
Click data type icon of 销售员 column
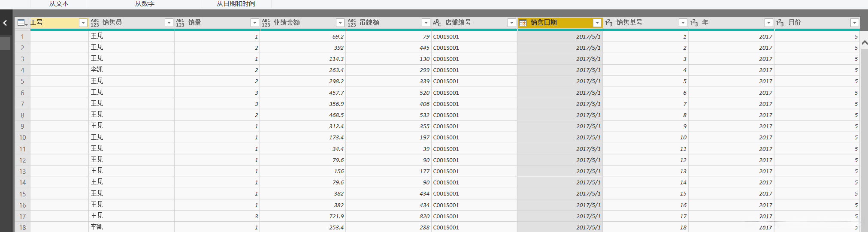(95, 23)
